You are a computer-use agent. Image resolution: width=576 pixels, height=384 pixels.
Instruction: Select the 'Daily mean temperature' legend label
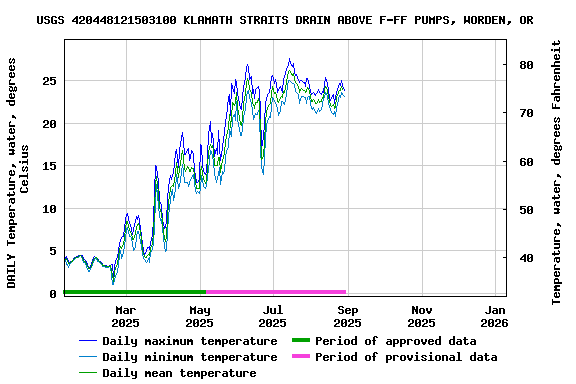(x=179, y=373)
